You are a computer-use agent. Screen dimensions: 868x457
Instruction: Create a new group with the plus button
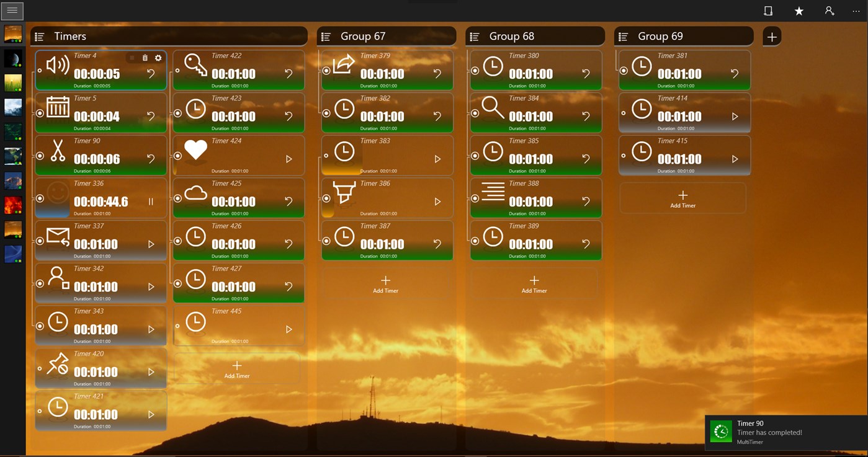tap(771, 37)
